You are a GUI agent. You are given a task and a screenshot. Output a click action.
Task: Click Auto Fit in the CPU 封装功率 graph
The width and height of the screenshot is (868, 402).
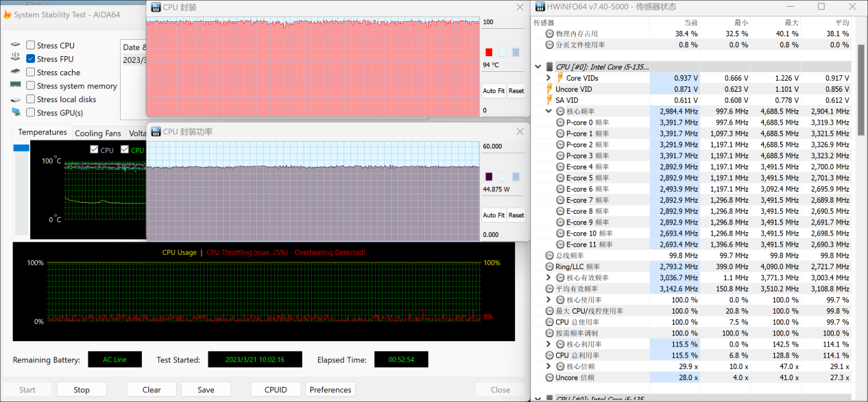(494, 215)
